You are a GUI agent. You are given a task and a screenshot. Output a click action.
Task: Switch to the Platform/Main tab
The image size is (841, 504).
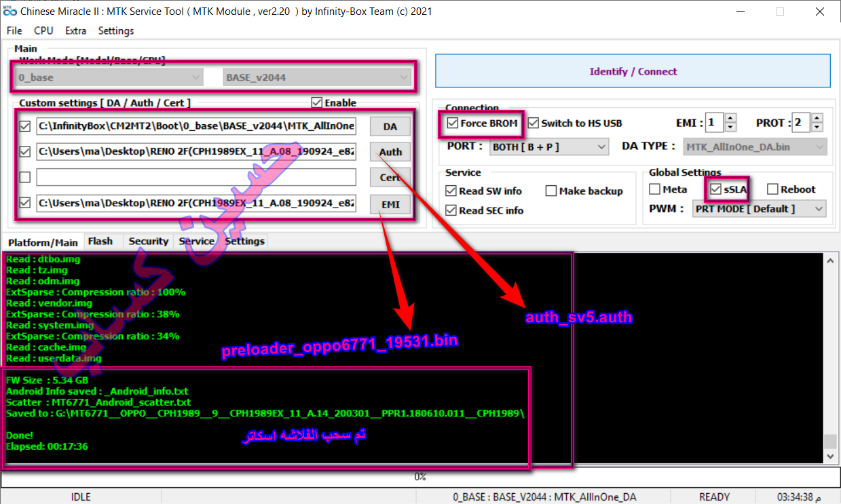coord(42,242)
